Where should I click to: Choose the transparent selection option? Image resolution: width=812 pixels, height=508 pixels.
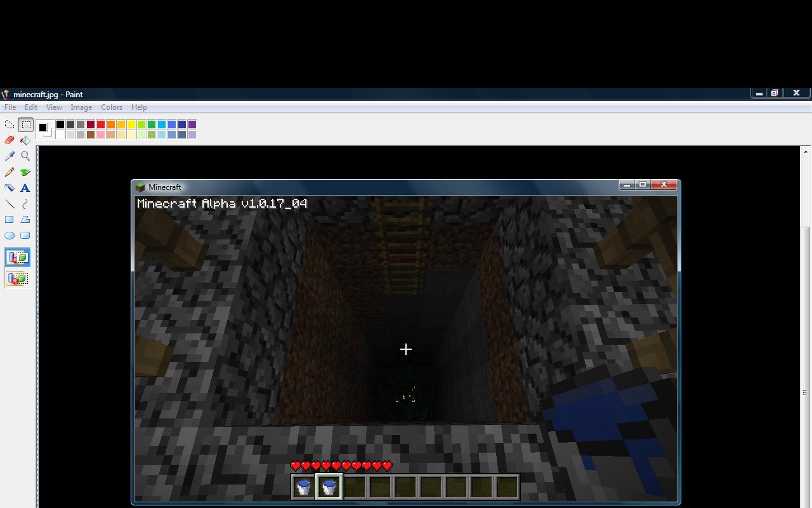pyautogui.click(x=18, y=279)
